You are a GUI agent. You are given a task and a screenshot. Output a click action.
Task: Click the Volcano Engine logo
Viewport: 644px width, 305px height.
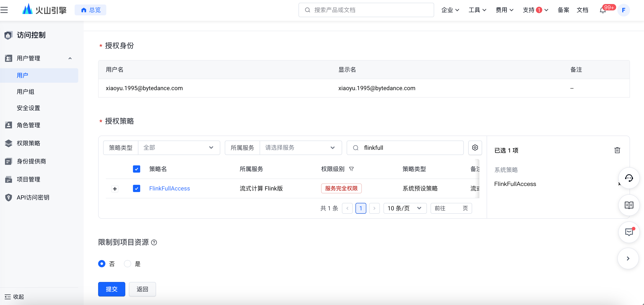(44, 10)
